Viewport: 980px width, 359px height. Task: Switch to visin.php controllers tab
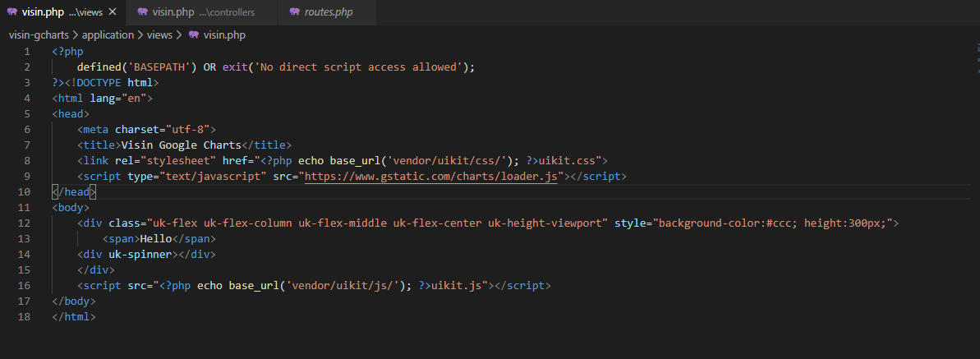pyautogui.click(x=204, y=12)
